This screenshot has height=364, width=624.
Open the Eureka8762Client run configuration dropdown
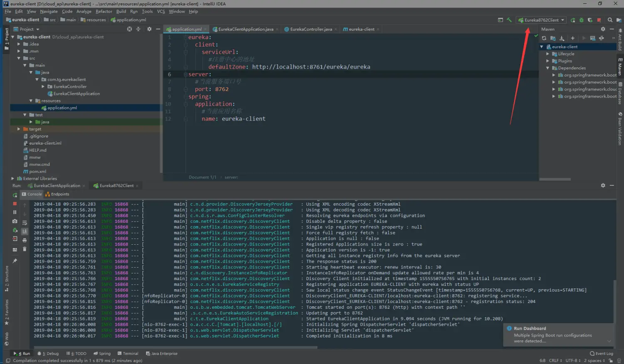(541, 20)
